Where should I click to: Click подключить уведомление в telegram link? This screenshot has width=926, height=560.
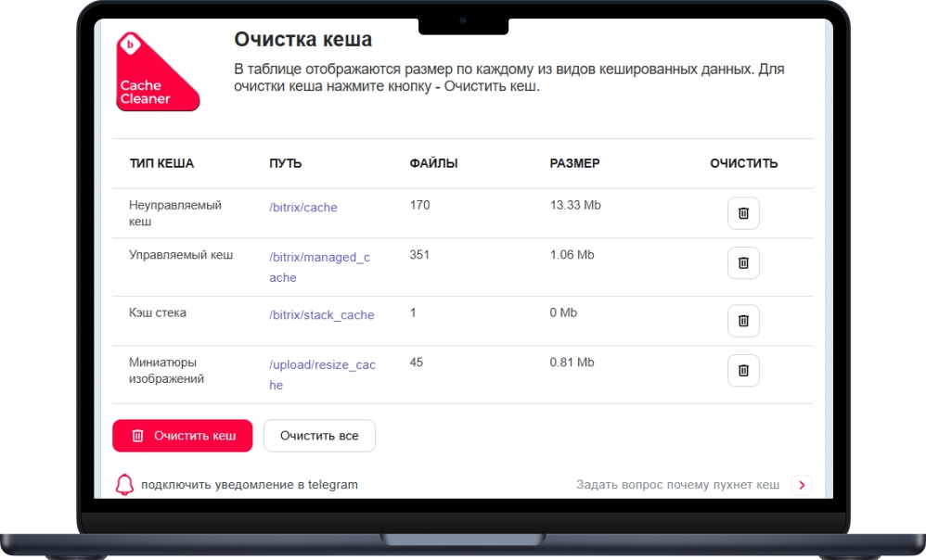[x=248, y=483]
